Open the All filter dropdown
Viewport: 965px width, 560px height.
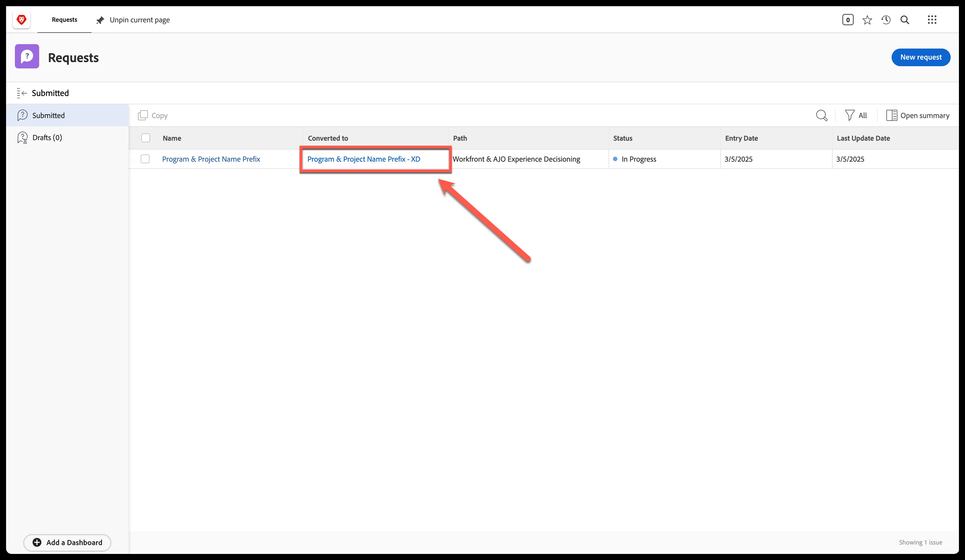tap(855, 115)
